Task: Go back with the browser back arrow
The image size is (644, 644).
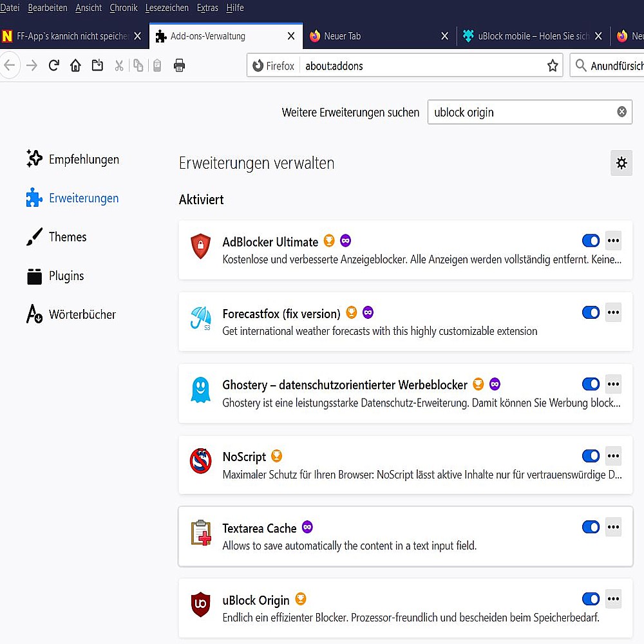Action: point(9,65)
